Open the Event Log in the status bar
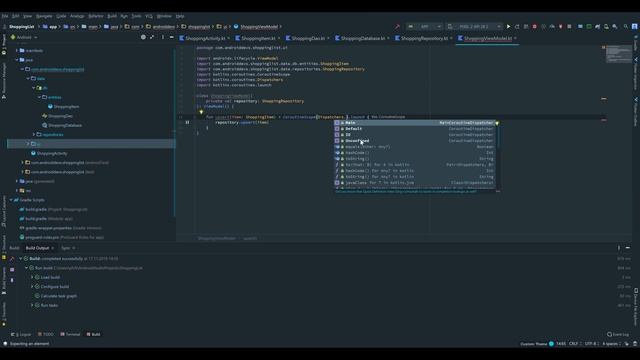 click(618, 334)
